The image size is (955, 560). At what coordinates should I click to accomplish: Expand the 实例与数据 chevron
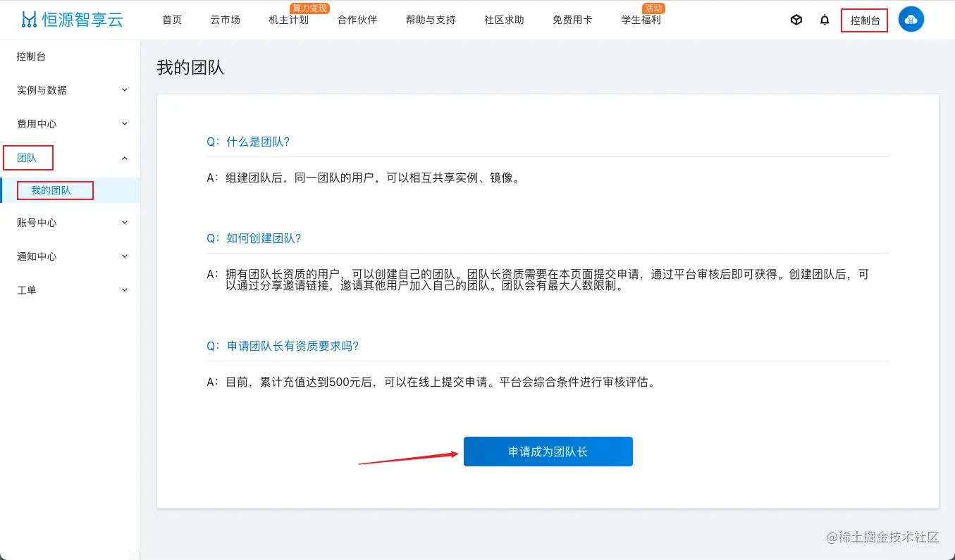(x=125, y=90)
